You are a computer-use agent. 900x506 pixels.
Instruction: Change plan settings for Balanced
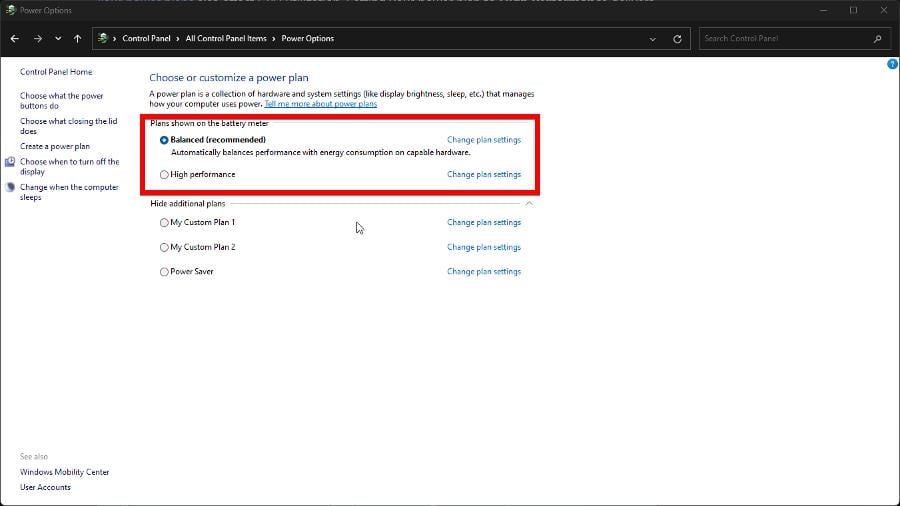(484, 139)
